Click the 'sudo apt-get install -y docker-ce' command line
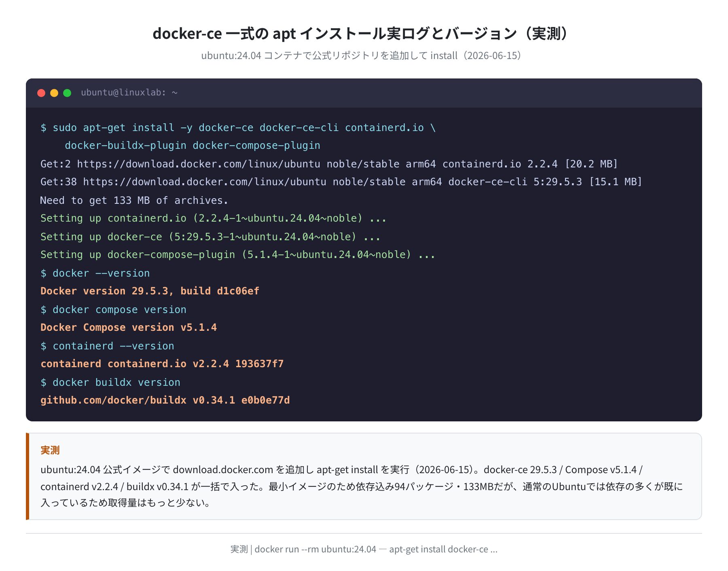728x571 pixels. (x=238, y=128)
